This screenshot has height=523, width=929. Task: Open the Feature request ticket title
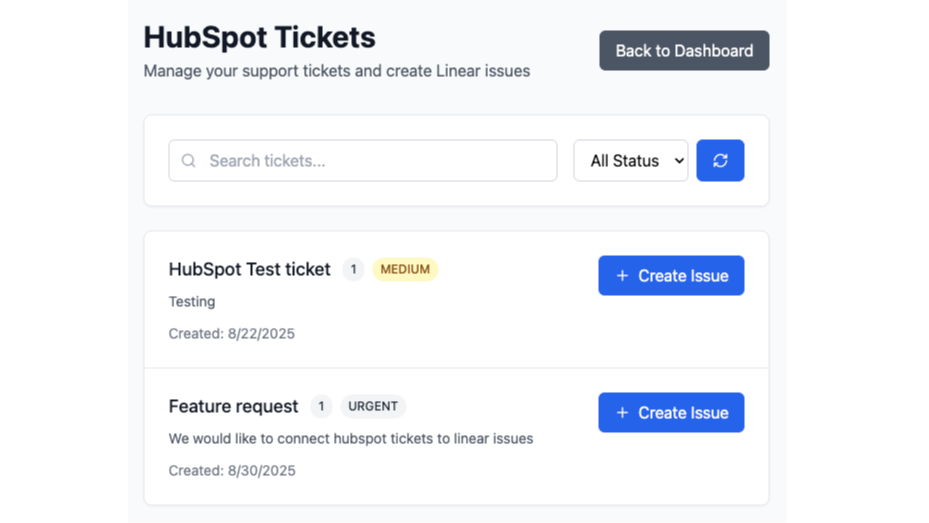[x=233, y=406]
